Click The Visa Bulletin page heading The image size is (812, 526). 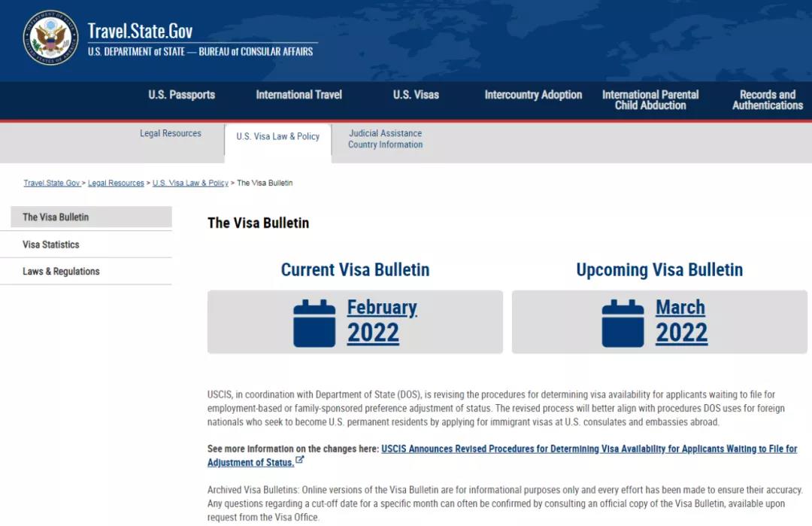point(259,223)
